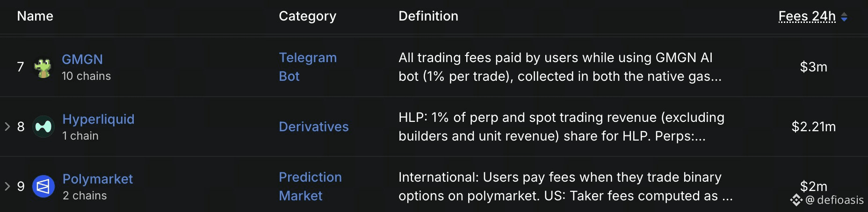This screenshot has width=868, height=212.
Task: Select the Derivatives category link
Action: click(x=314, y=127)
